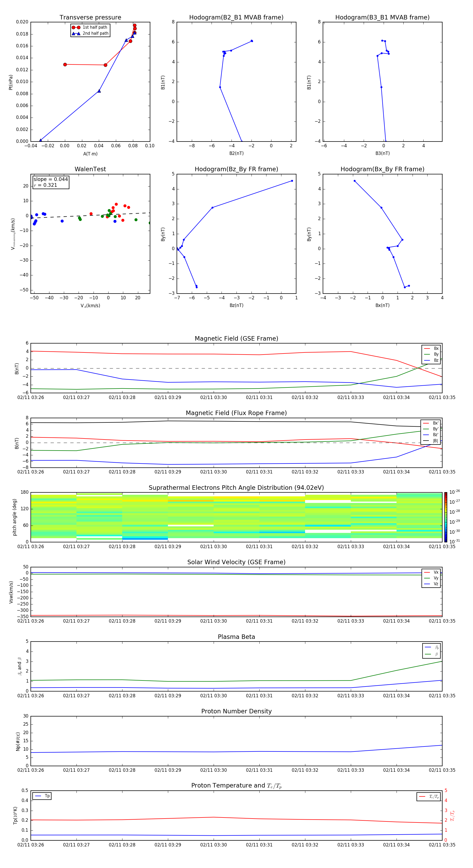Click the 'Tp' legend entry in temperature plot
Viewport: 473px width, 868px height.
pos(42,796)
